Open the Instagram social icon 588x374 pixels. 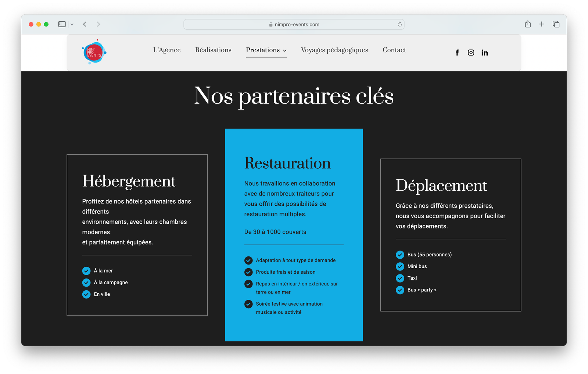(471, 53)
